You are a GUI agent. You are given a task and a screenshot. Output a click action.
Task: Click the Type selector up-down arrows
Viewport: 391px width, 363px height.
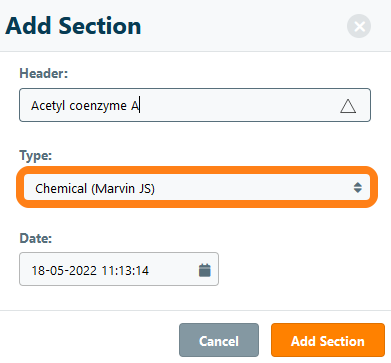pyautogui.click(x=358, y=188)
